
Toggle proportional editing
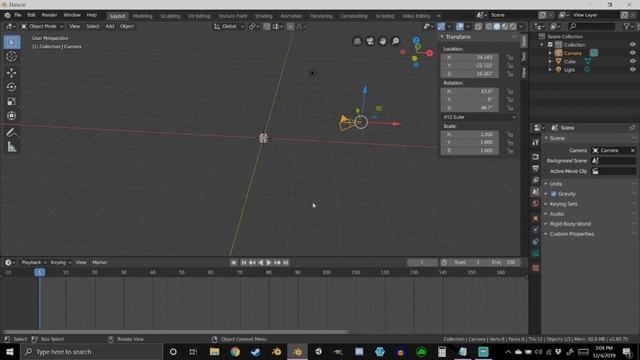pyautogui.click(x=290, y=27)
